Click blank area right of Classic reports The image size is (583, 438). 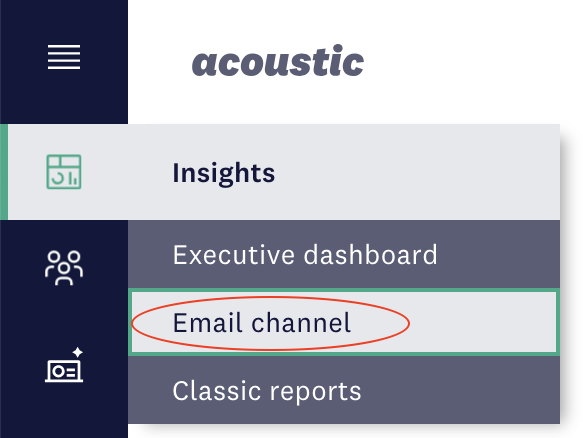coord(460,390)
